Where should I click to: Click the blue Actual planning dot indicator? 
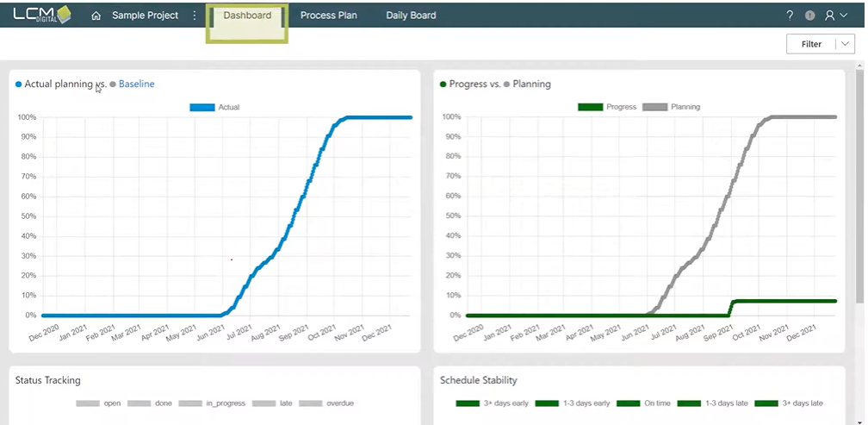[x=19, y=84]
